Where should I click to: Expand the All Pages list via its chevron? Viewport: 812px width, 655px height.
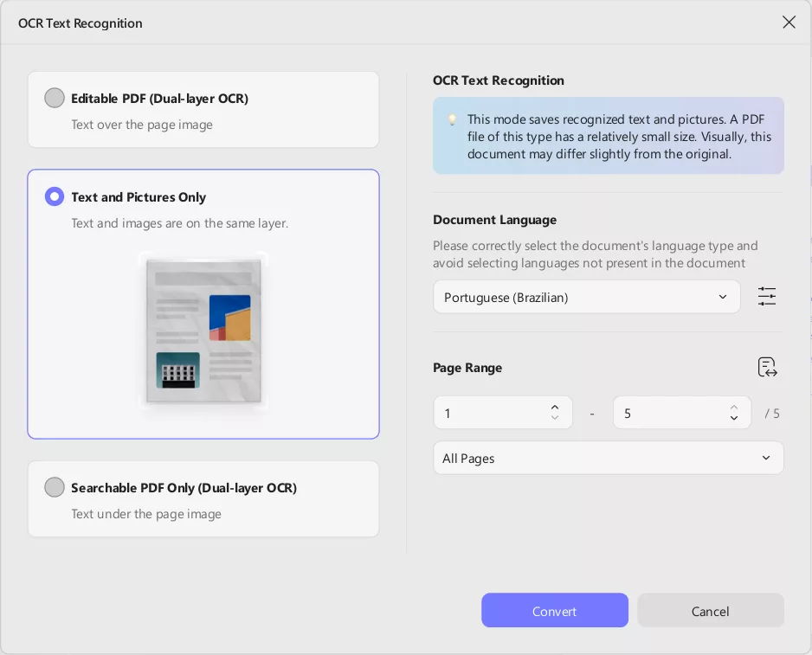coord(766,458)
